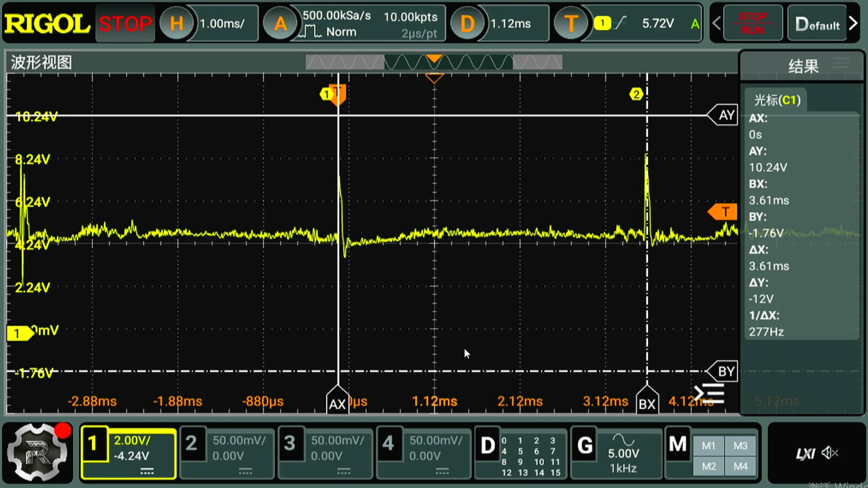Click the 结果 results panel header
Screen dimensions: 868x488
(x=803, y=66)
